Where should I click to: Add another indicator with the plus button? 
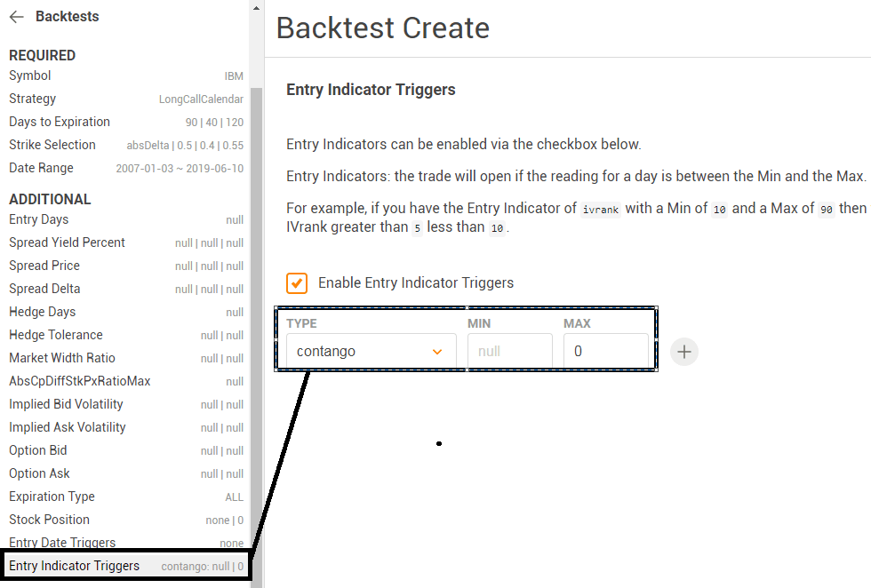[683, 352]
